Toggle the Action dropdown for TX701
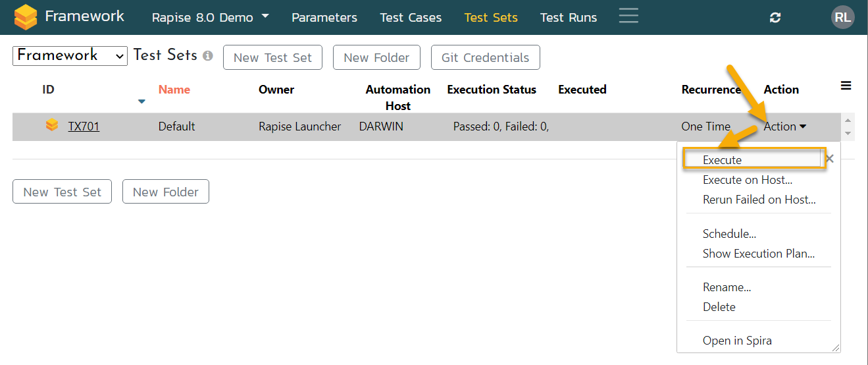The height and width of the screenshot is (365, 868). click(784, 126)
